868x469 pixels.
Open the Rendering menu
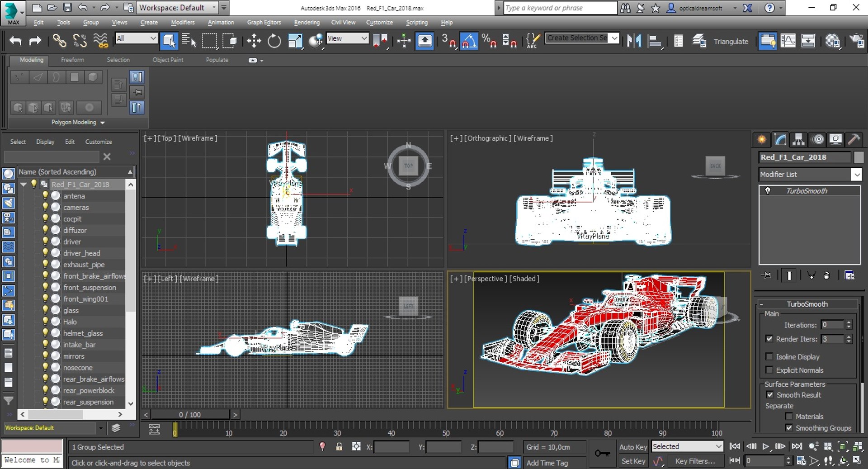point(307,22)
